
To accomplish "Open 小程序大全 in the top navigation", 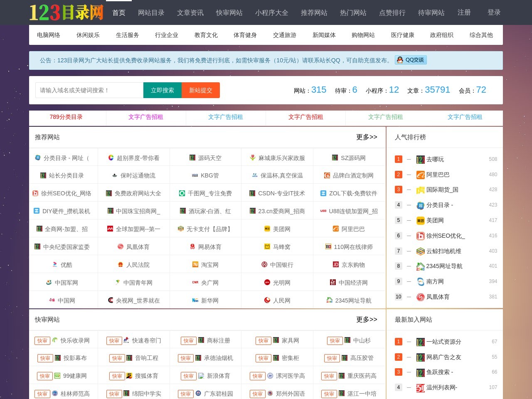I will [x=271, y=13].
